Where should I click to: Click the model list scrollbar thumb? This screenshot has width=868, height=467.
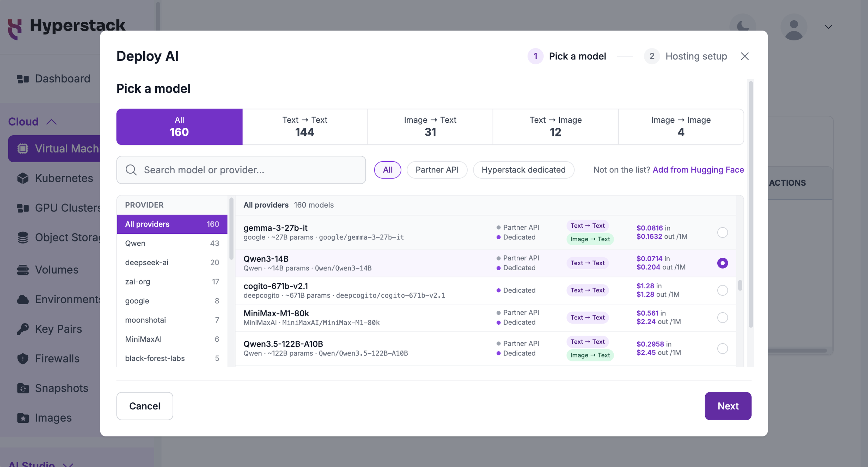740,285
